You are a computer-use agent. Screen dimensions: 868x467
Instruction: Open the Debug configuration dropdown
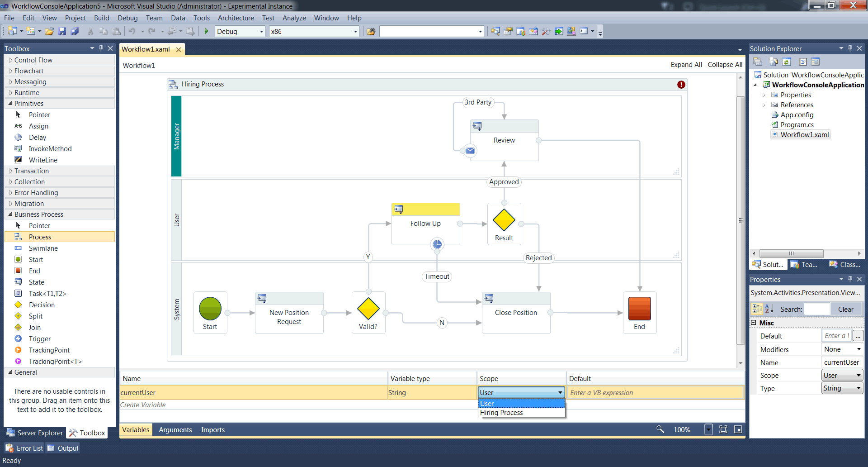(262, 31)
